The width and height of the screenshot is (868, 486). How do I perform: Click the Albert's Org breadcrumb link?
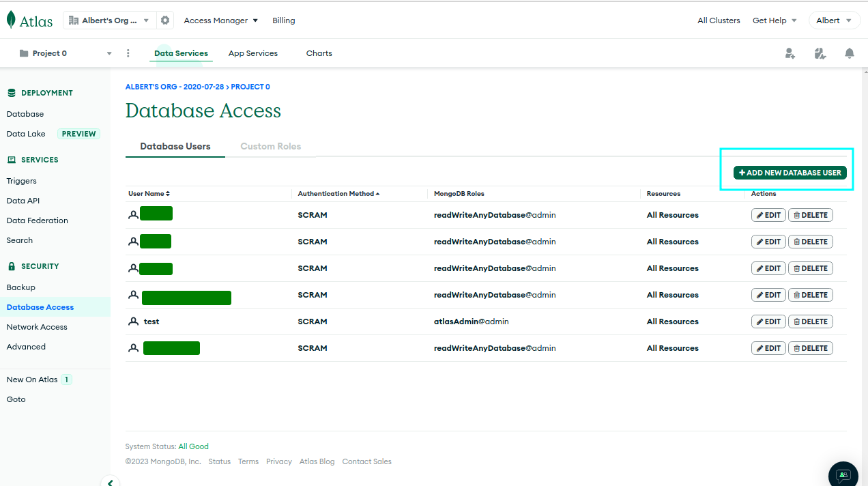click(x=175, y=87)
